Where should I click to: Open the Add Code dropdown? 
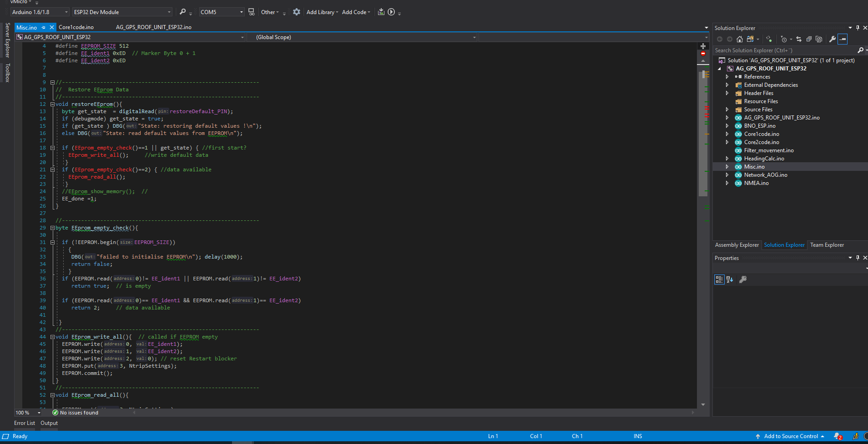(356, 12)
